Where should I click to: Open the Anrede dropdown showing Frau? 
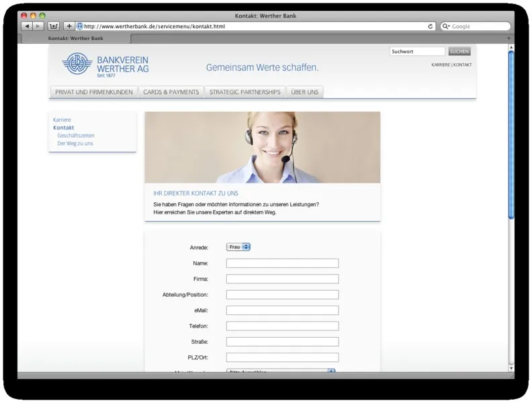pyautogui.click(x=238, y=247)
